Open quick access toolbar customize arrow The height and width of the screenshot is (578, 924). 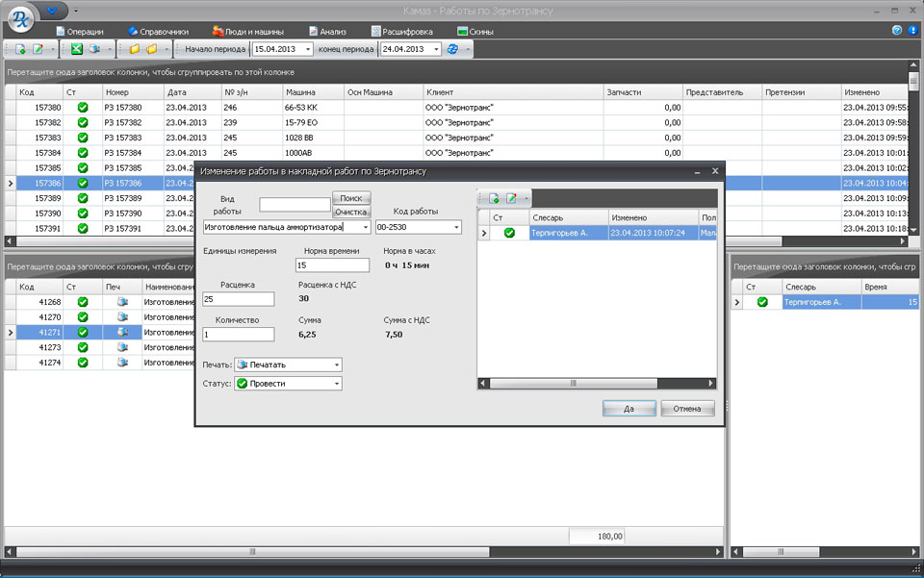click(76, 11)
